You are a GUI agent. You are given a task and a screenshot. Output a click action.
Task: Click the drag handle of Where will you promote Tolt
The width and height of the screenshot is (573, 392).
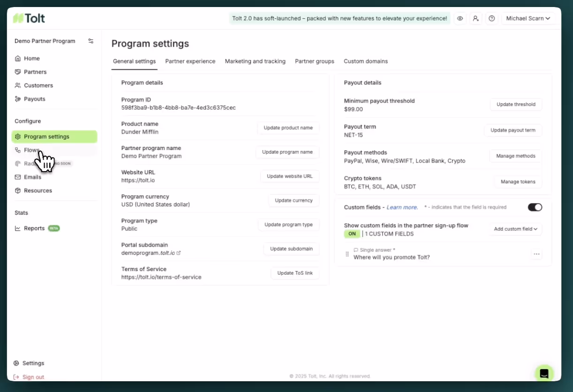pos(347,254)
